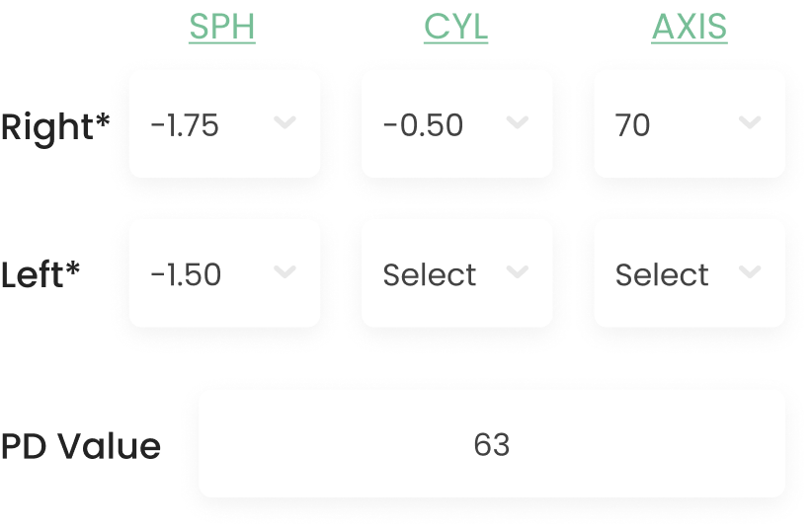The height and width of the screenshot is (531, 812).
Task: Follow the AXIS header link
Action: (689, 28)
